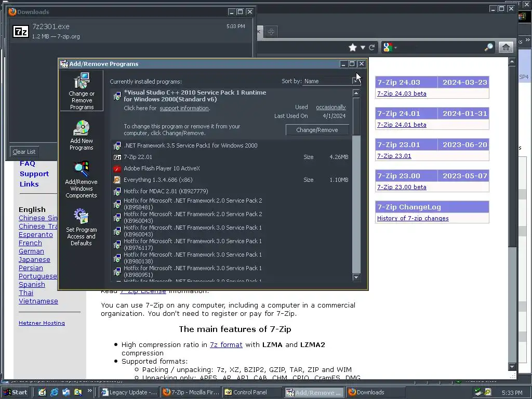The image size is (532, 399).
Task: Go to Firefox home page icon
Action: (506, 47)
